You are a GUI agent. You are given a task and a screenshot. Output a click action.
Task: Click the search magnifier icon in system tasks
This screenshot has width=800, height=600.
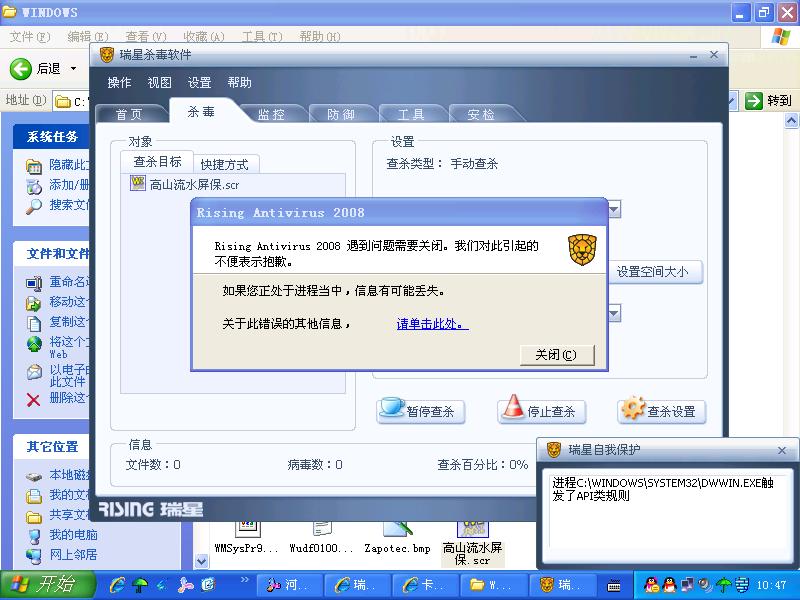(x=34, y=207)
